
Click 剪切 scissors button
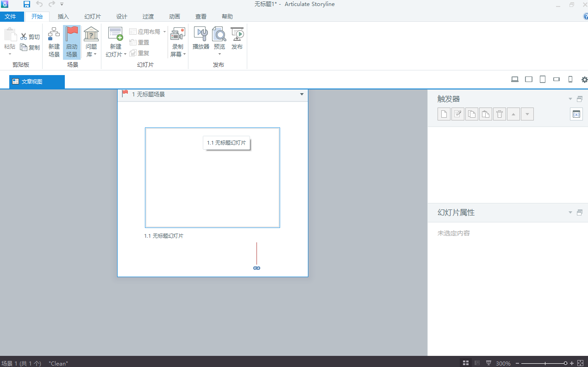[30, 37]
